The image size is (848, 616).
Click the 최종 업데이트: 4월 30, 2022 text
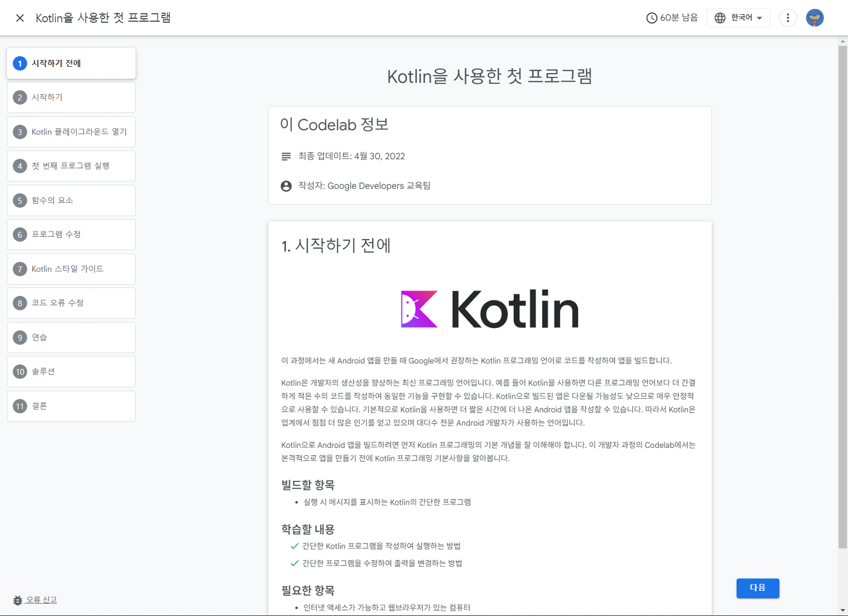pyautogui.click(x=352, y=156)
